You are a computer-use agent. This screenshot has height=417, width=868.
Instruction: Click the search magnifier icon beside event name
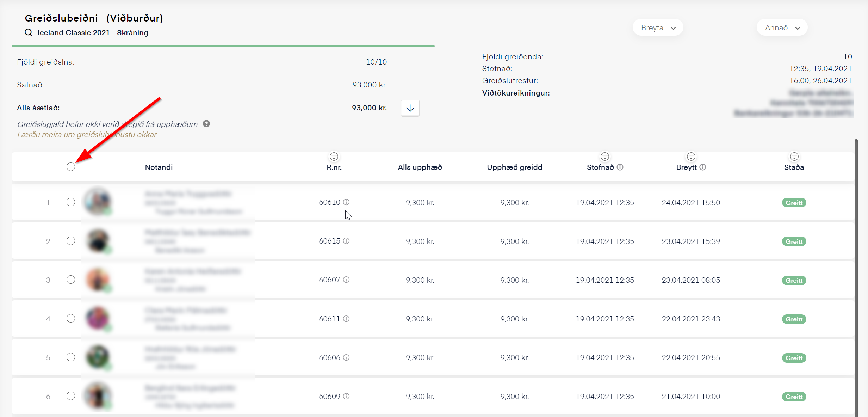[x=28, y=32]
